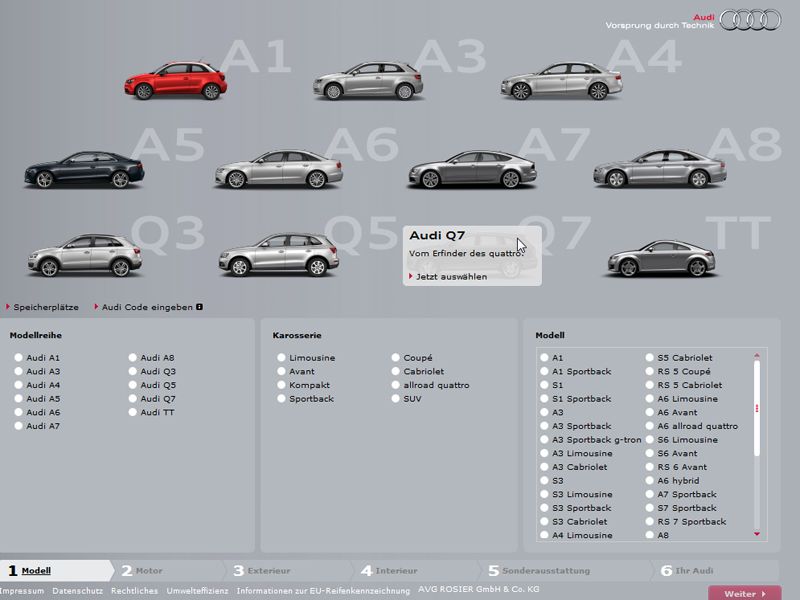The image size is (800, 600).
Task: Choose the A6 hybrid model
Action: click(649, 481)
